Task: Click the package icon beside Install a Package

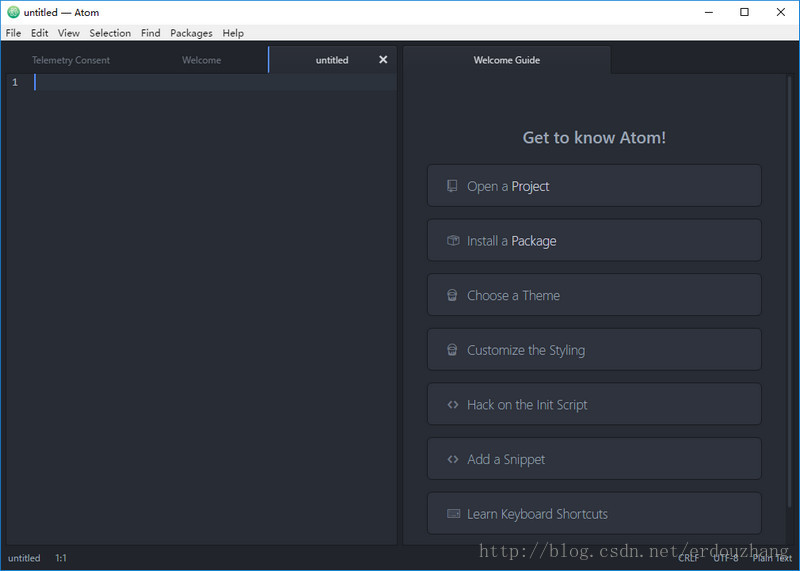Action: tap(453, 240)
